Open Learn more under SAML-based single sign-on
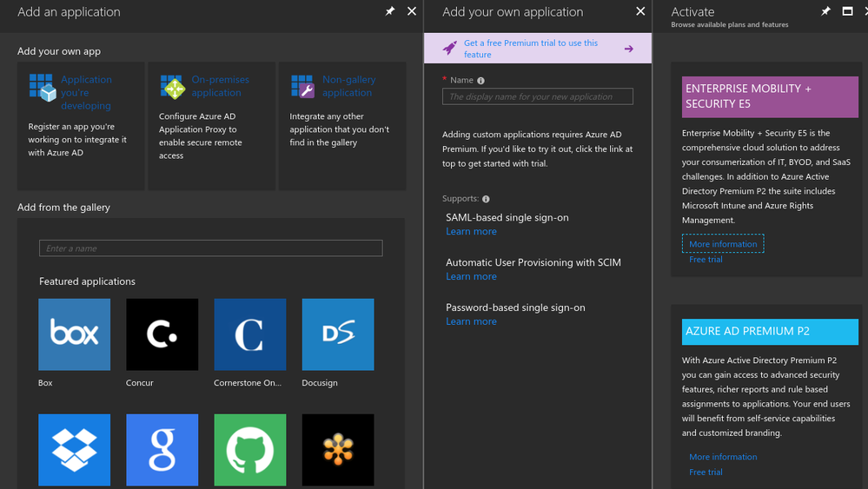This screenshot has height=489, width=868. click(471, 231)
